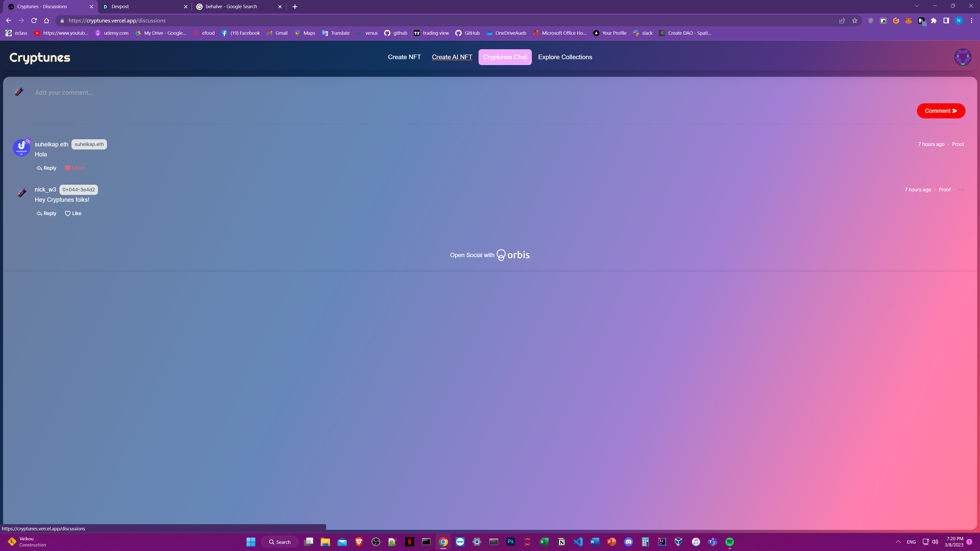Unlike the suhelkap.eth Hola comment
The height and width of the screenshot is (551, 980).
[x=75, y=168]
